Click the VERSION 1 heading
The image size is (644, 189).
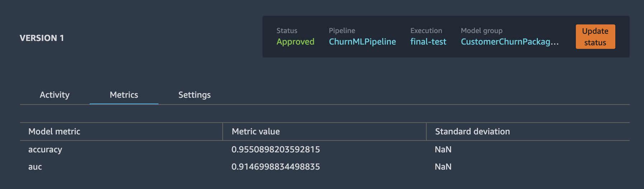click(x=42, y=38)
